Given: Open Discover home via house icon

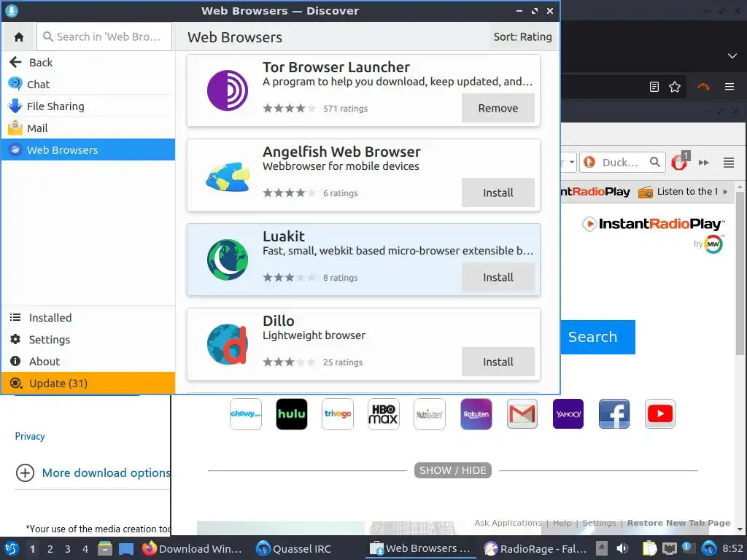Looking at the screenshot, I should point(19,36).
